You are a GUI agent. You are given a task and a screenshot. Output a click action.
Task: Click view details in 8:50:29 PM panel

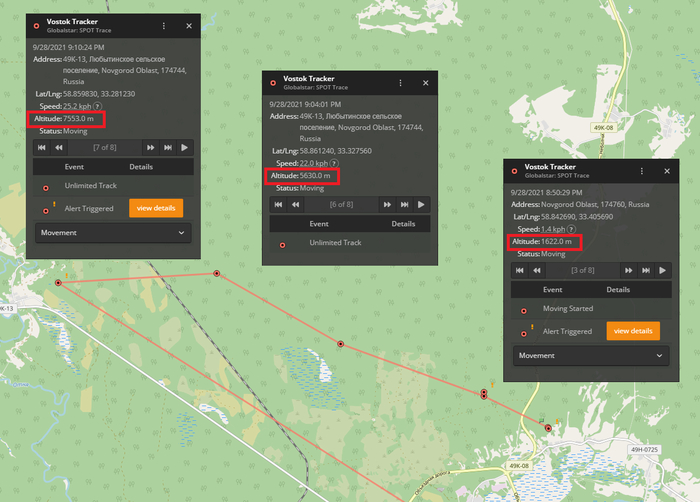point(632,331)
